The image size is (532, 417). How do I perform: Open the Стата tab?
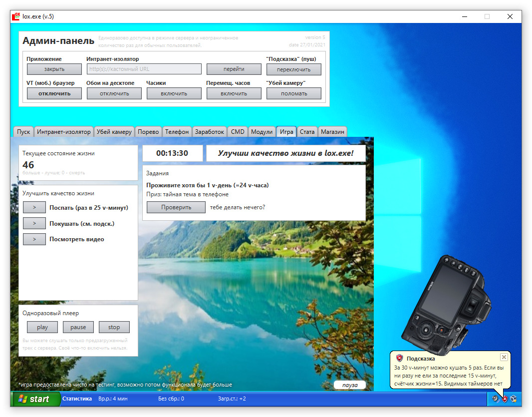click(x=307, y=132)
